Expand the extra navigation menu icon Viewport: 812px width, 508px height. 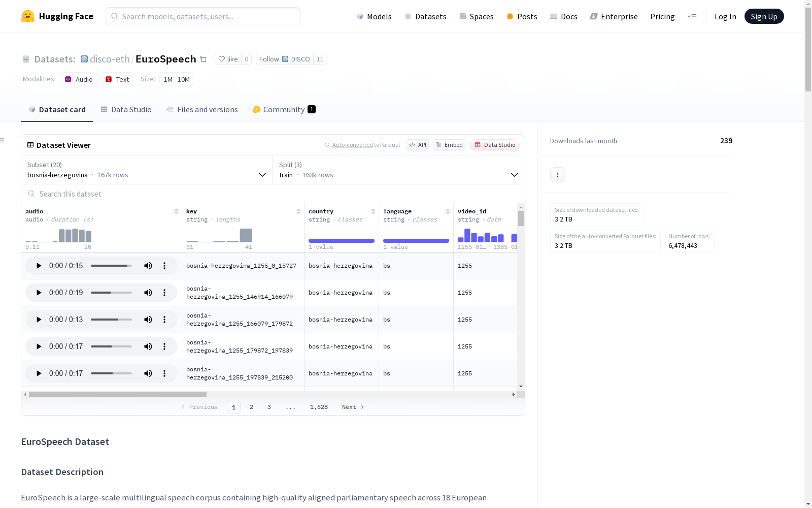(692, 16)
